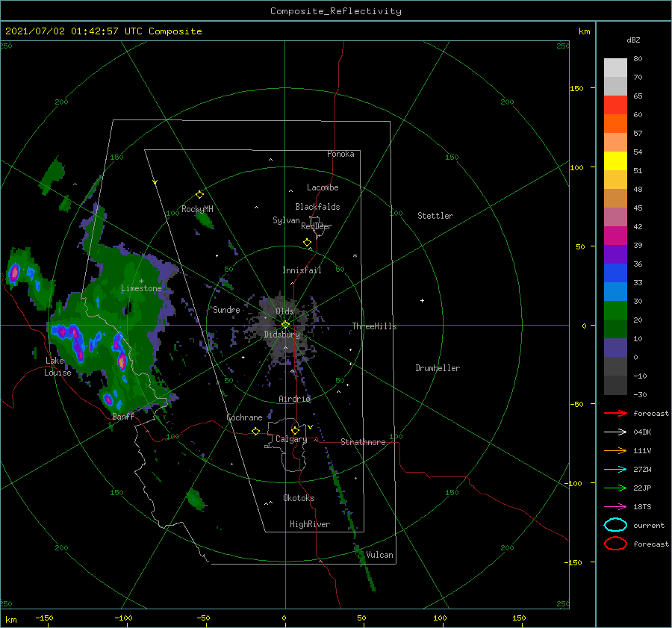This screenshot has width=672, height=628.
Task: Click the Olds label
Action: point(284,311)
